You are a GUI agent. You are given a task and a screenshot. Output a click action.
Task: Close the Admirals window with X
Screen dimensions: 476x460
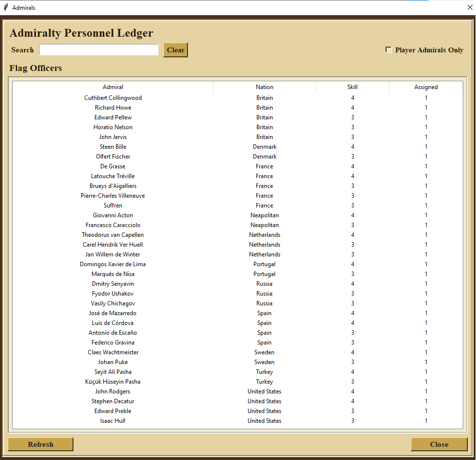click(x=470, y=7)
